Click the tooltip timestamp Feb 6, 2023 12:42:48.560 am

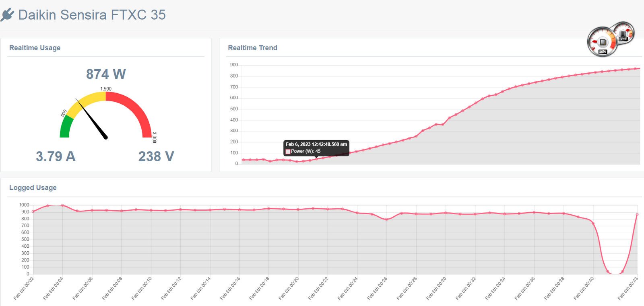tap(316, 144)
